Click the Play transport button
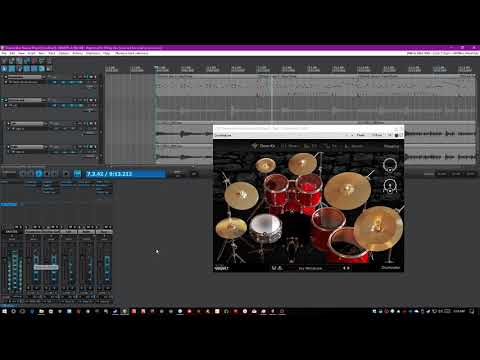The width and height of the screenshot is (480, 360). (x=39, y=174)
